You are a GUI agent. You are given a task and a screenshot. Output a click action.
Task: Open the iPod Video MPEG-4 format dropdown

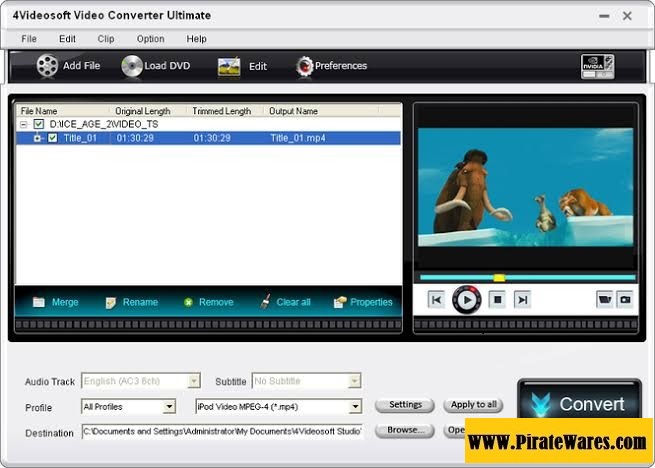(354, 407)
